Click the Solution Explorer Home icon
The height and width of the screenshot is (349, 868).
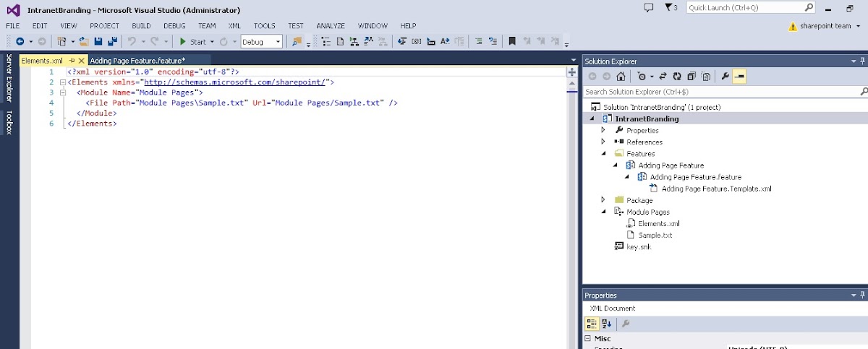[x=621, y=76]
